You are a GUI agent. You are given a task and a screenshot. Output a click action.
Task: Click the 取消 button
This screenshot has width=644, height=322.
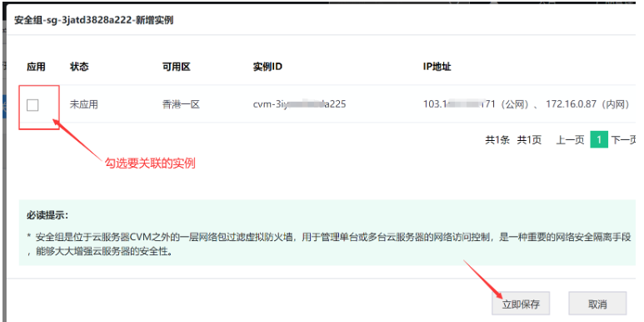(597, 304)
